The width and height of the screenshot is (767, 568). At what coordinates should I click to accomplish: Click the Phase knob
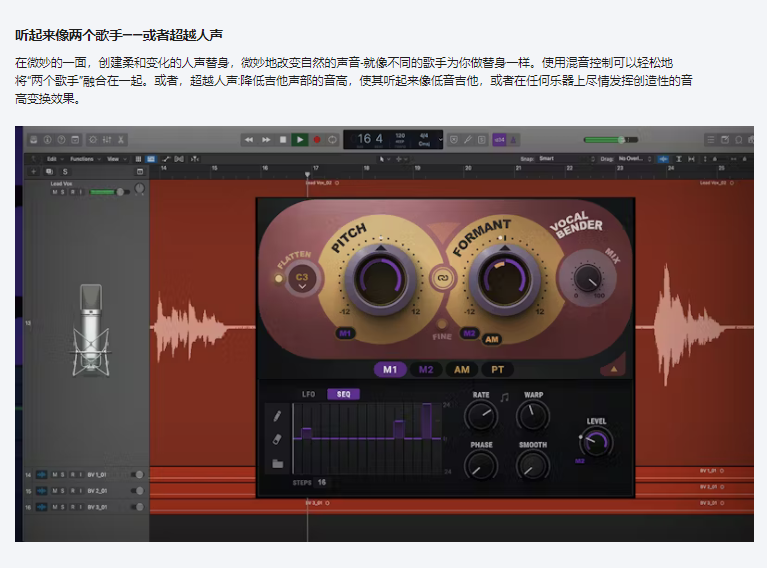click(481, 466)
